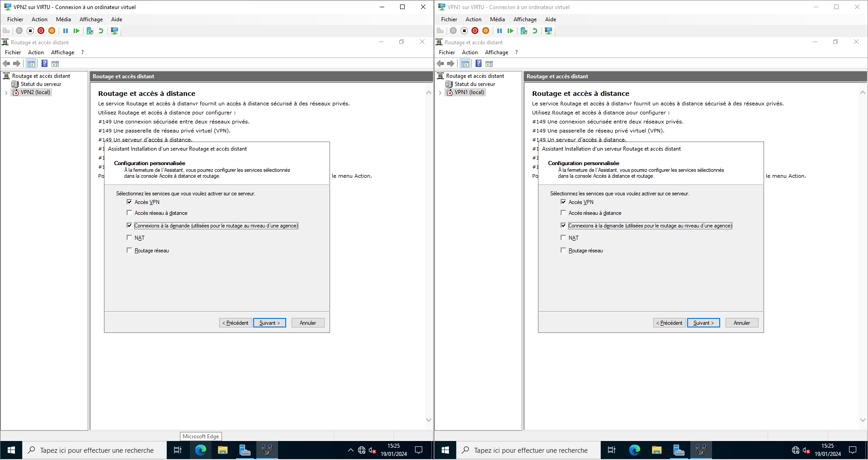This screenshot has height=460, width=868.
Task: Open File Explorer in the VPN2 taskbar
Action: (x=222, y=450)
